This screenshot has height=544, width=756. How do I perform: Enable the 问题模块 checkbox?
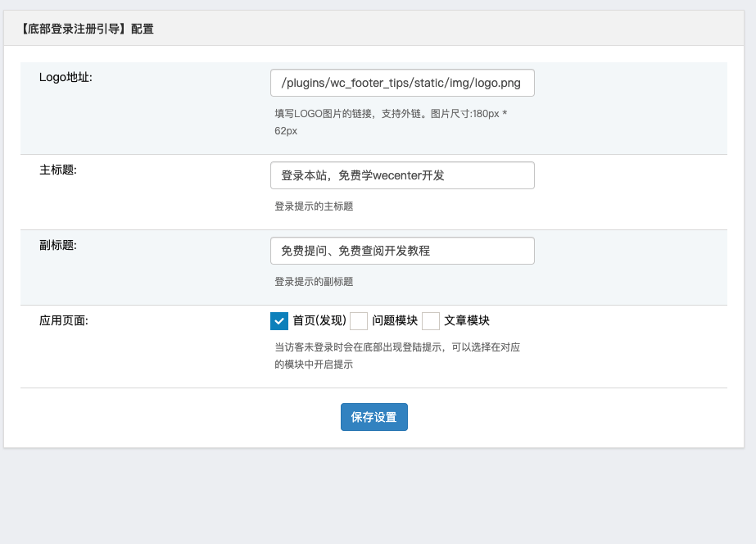pos(359,320)
